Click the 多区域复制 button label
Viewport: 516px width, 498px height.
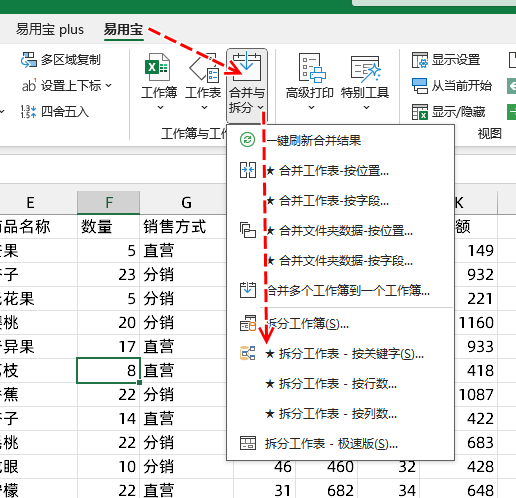point(70,60)
